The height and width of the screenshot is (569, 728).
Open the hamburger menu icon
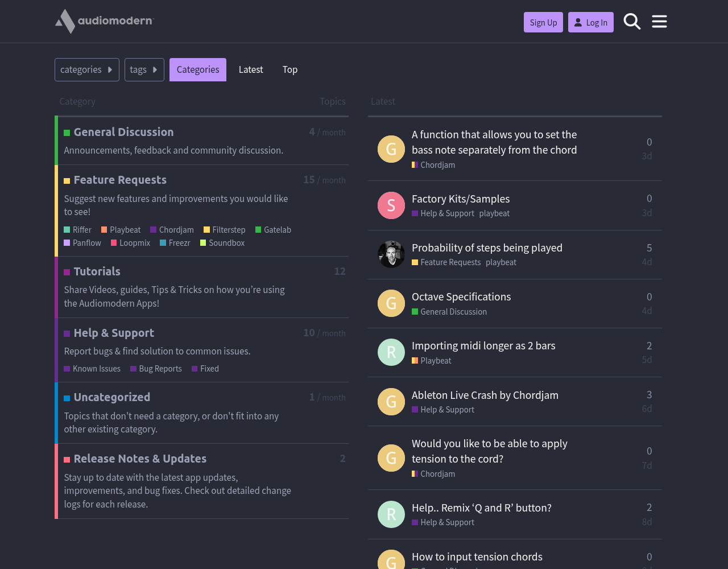(x=659, y=22)
